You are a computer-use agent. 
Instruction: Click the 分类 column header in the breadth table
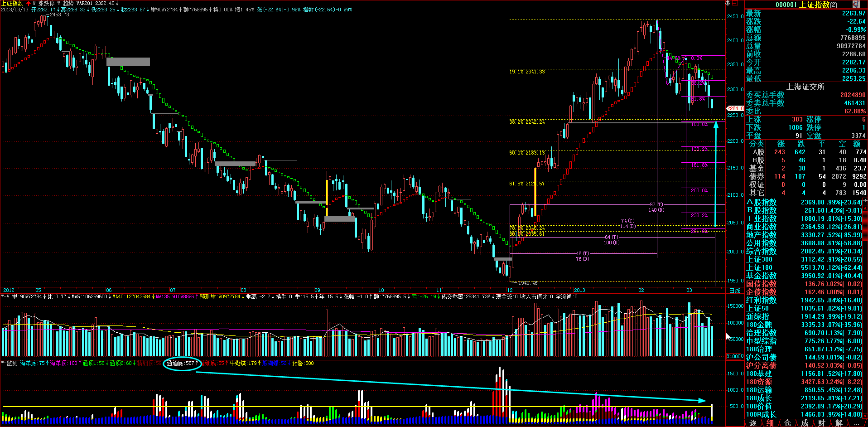756,144
